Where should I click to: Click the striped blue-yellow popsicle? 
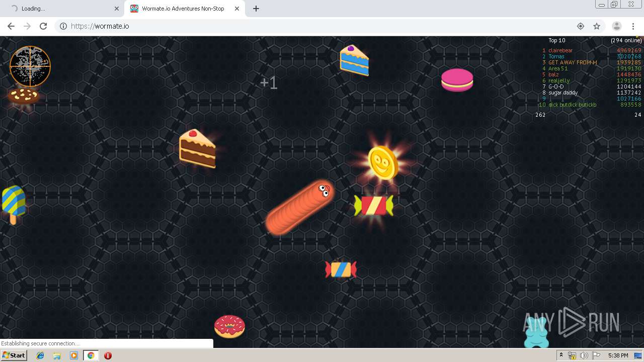[13, 204]
